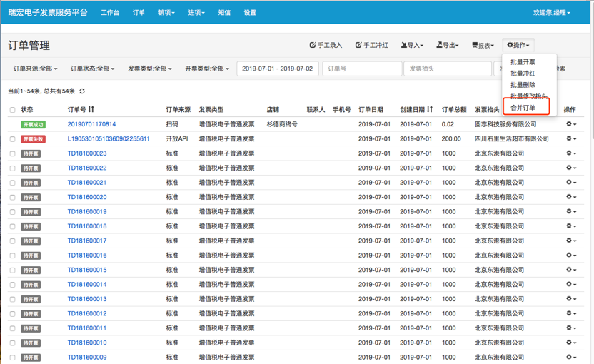Viewport: 594px width, 364px height.
Task: Open gear actions for order TD181600020
Action: (x=571, y=197)
